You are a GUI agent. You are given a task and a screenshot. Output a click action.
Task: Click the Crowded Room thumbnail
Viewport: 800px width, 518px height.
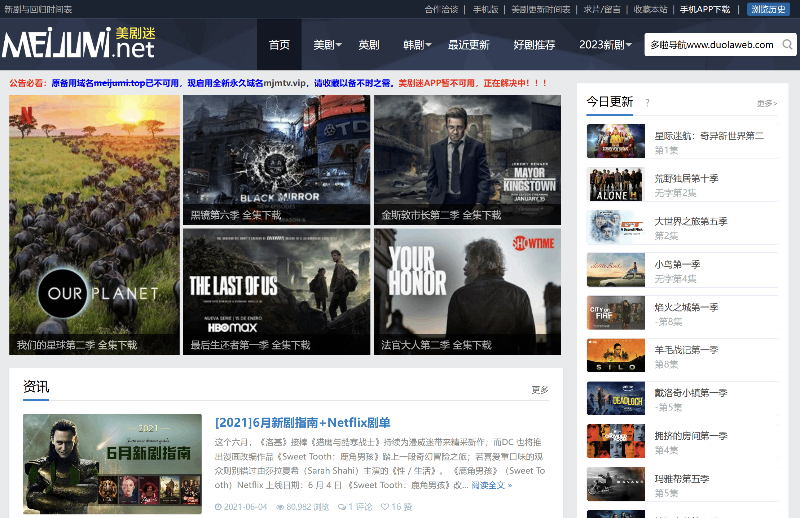click(x=616, y=441)
